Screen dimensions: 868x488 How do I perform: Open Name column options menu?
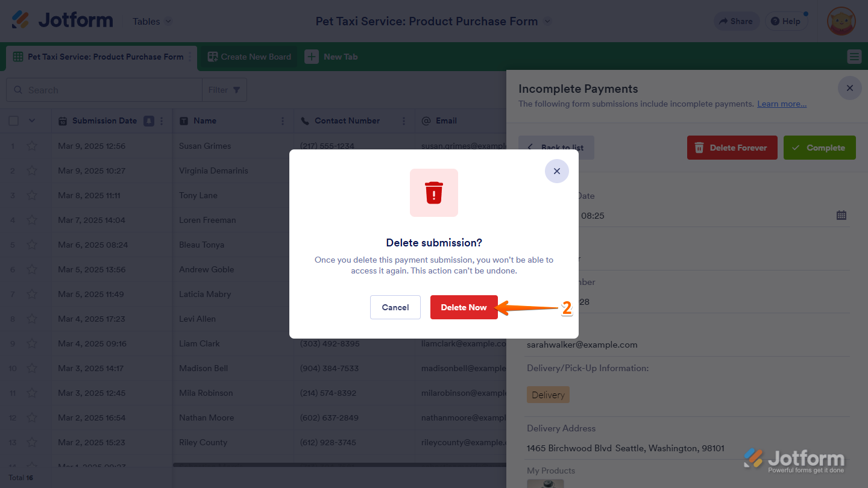tap(283, 121)
